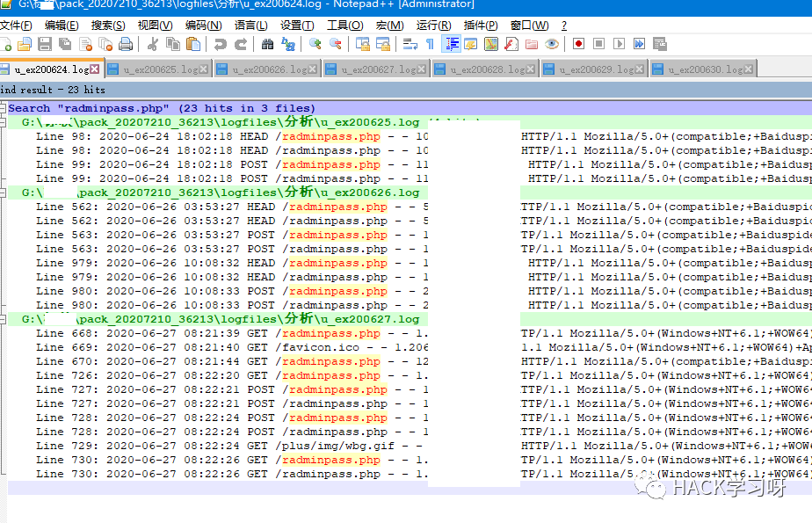
Task: Play back the recorded macro
Action: pos(619,45)
